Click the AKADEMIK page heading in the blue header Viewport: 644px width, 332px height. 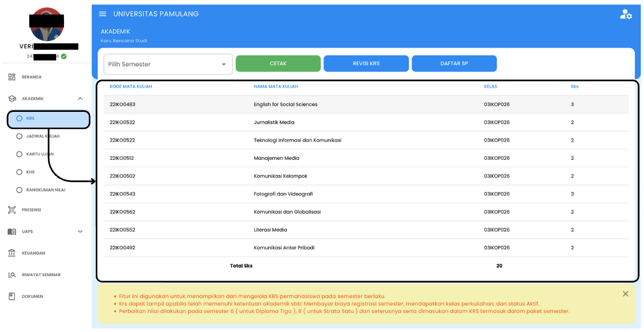tap(115, 31)
